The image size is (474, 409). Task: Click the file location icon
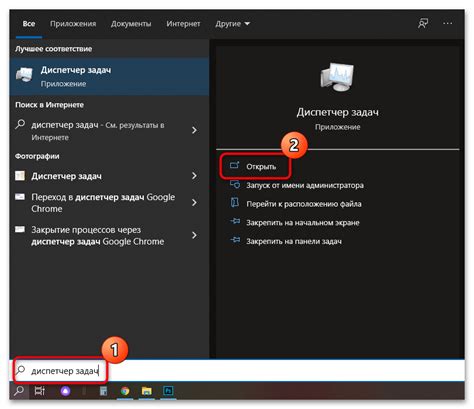235,203
